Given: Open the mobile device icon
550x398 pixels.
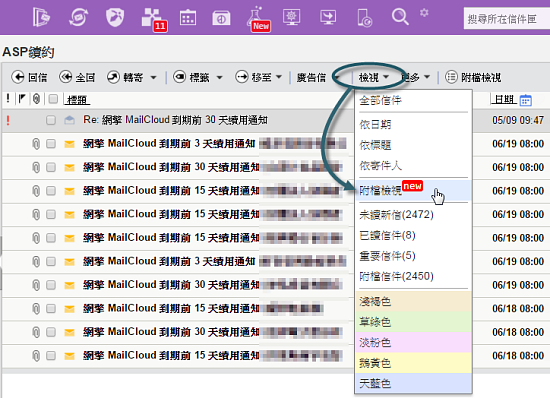Looking at the screenshot, I should (364, 18).
